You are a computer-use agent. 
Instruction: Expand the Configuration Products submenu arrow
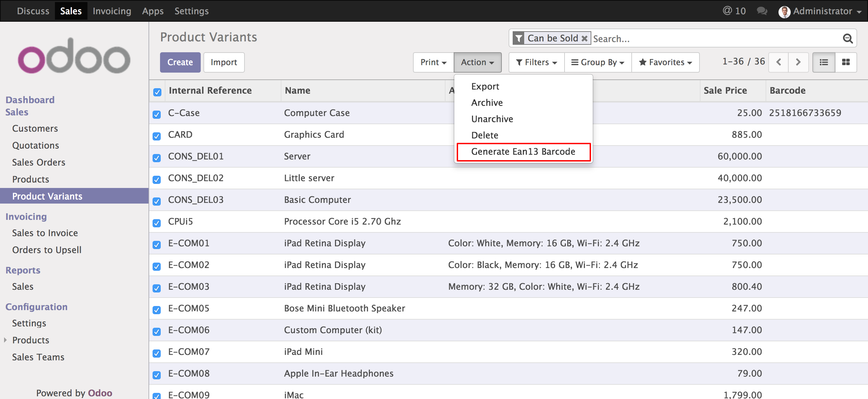(x=5, y=340)
